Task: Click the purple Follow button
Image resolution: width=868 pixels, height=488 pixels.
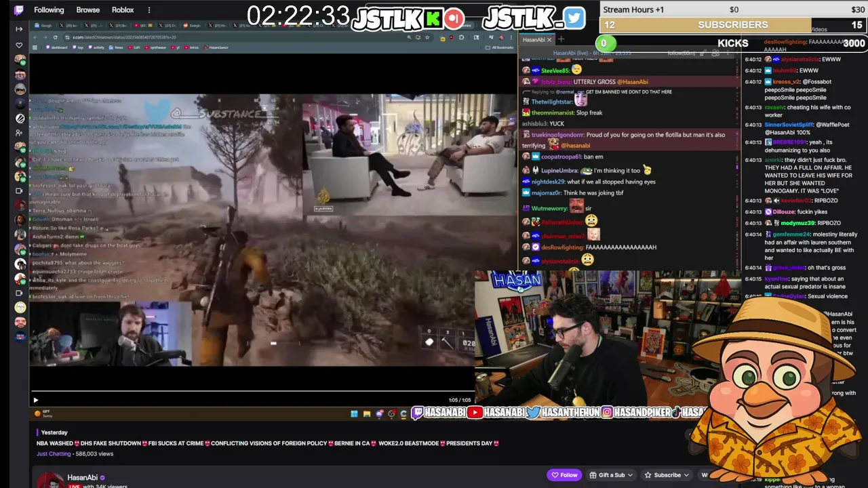Action: 565,475
